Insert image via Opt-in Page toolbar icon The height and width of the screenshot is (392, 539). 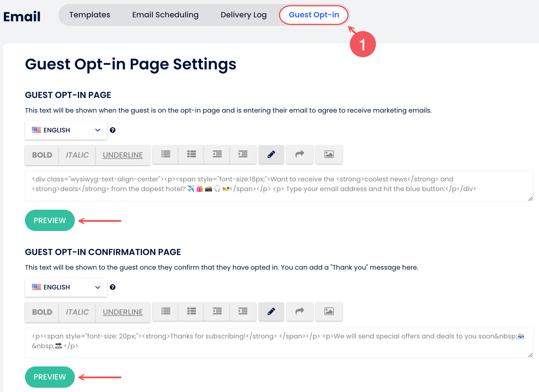click(329, 155)
